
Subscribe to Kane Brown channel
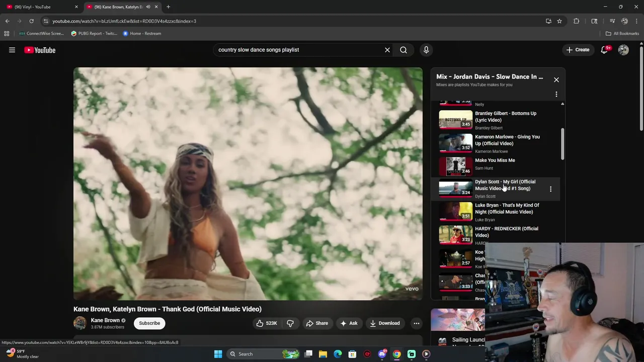pos(149,323)
